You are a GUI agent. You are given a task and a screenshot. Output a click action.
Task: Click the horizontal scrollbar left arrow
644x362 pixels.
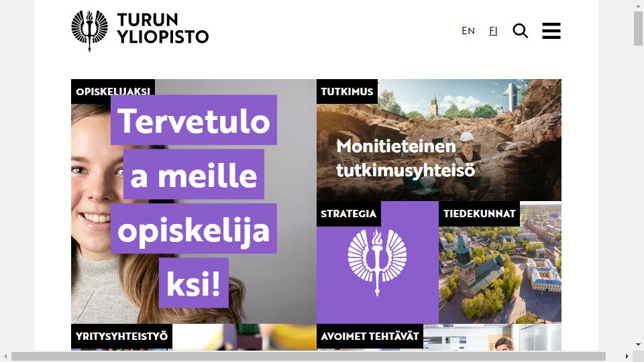tap(5, 356)
